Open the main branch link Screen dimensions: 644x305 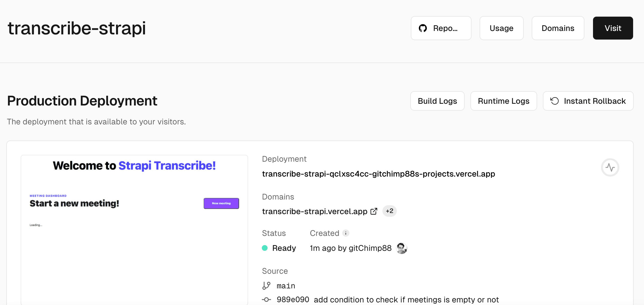pyautogui.click(x=286, y=286)
